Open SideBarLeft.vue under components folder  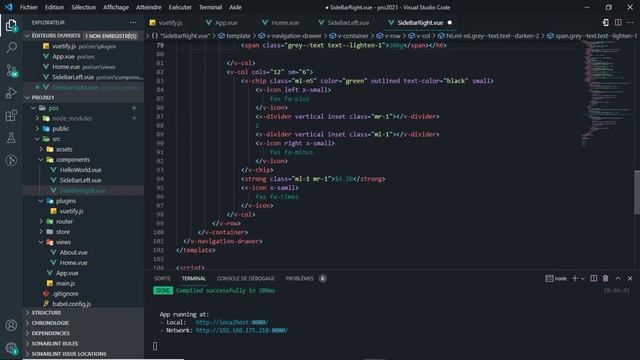(x=84, y=180)
